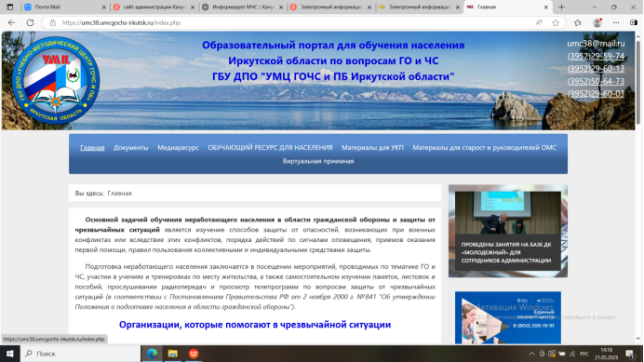The image size is (644, 362).
Task: Switch to the Информирует МЧС tab
Action: 242,7
